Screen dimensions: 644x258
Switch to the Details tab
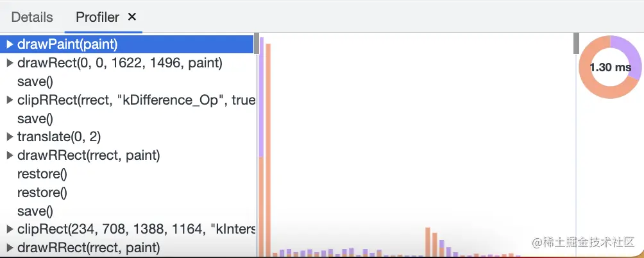point(32,17)
